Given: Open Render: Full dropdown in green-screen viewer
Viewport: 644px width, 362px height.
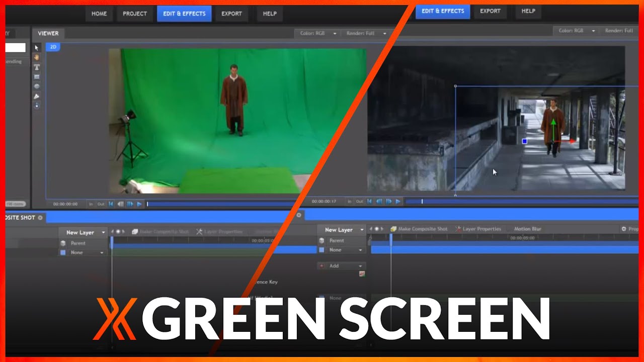Looking at the screenshot, I should pyautogui.click(x=367, y=33).
